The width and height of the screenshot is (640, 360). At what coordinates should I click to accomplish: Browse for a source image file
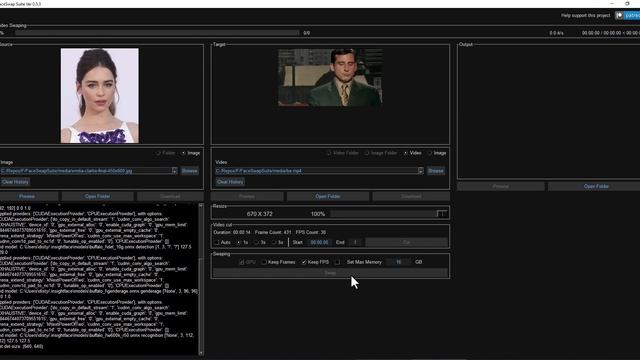click(x=190, y=171)
